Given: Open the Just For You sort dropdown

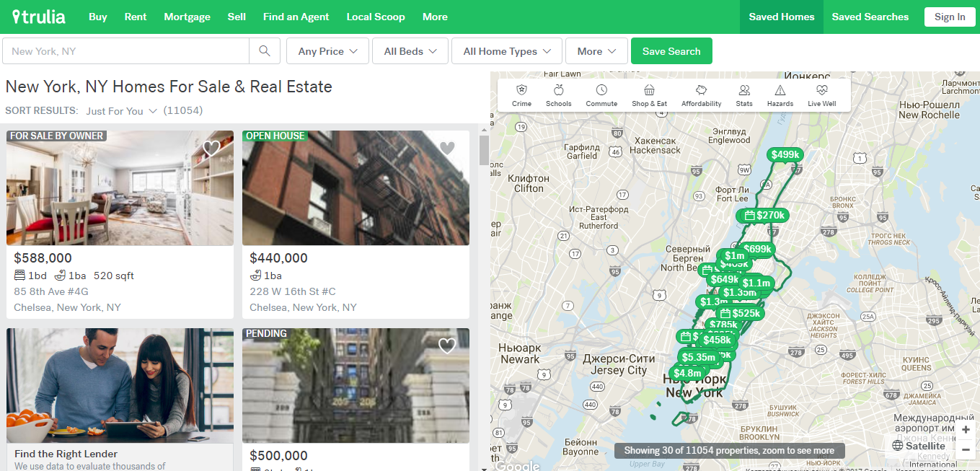Looking at the screenshot, I should pyautogui.click(x=120, y=111).
